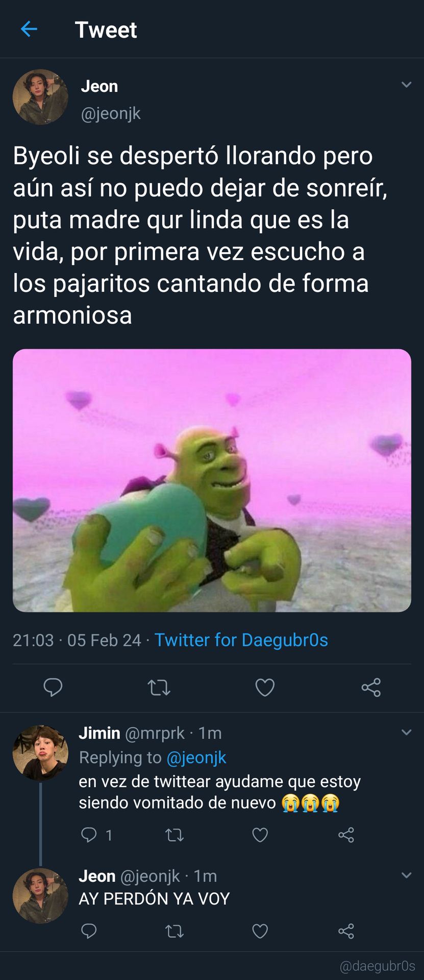Open the Twitter for Daegubr0s source link

(x=241, y=640)
